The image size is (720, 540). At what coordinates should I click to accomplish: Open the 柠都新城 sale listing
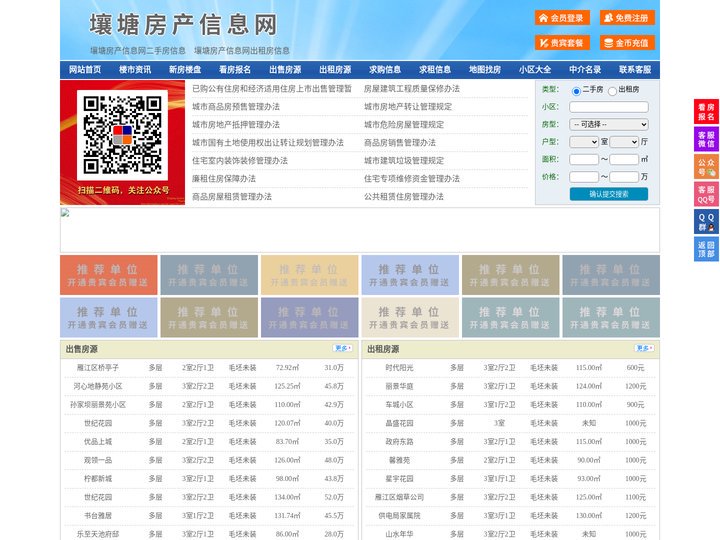98,478
